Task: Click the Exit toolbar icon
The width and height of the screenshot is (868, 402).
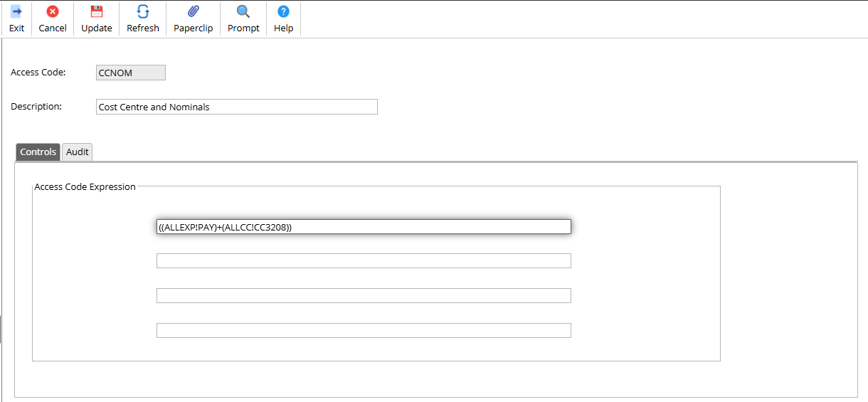Action: coord(16,12)
